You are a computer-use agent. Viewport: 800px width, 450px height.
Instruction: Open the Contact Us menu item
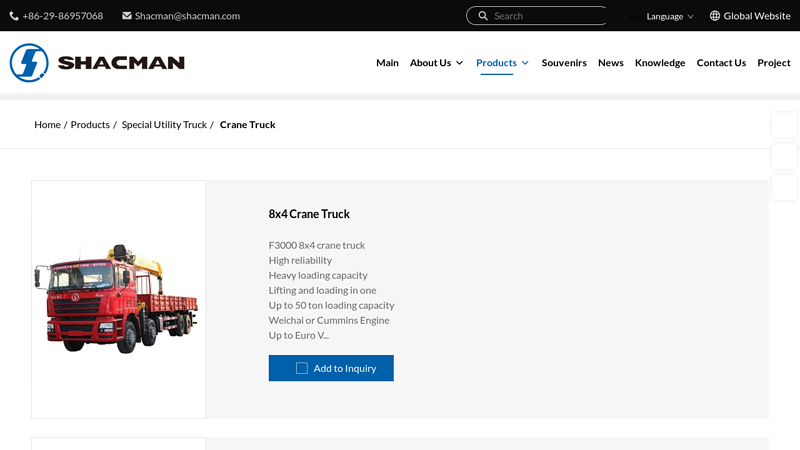pyautogui.click(x=721, y=63)
